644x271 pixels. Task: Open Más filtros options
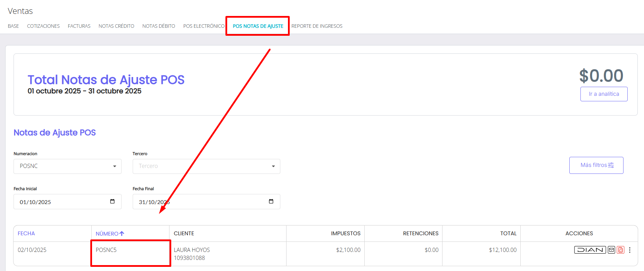tap(596, 165)
